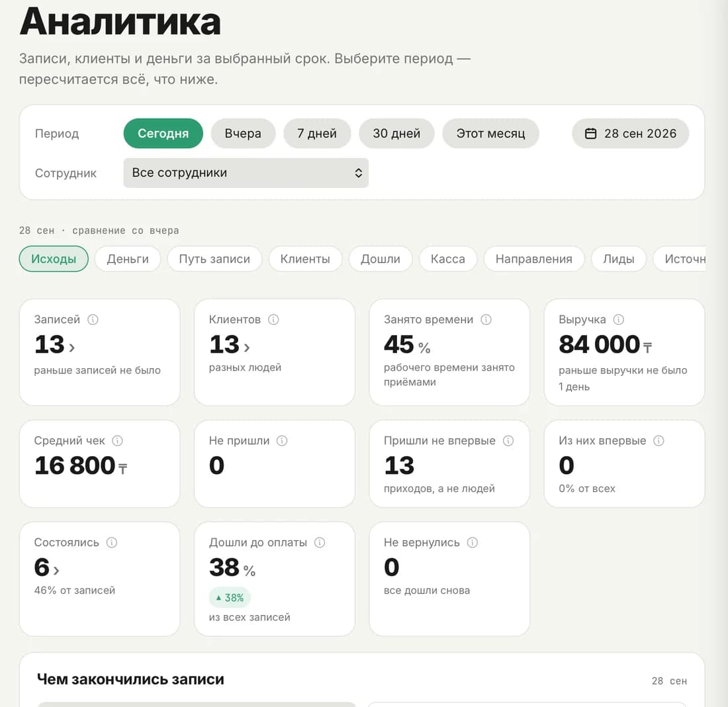Click info icon next to Не пришли
Image resolution: width=728 pixels, height=707 pixels.
tap(282, 441)
